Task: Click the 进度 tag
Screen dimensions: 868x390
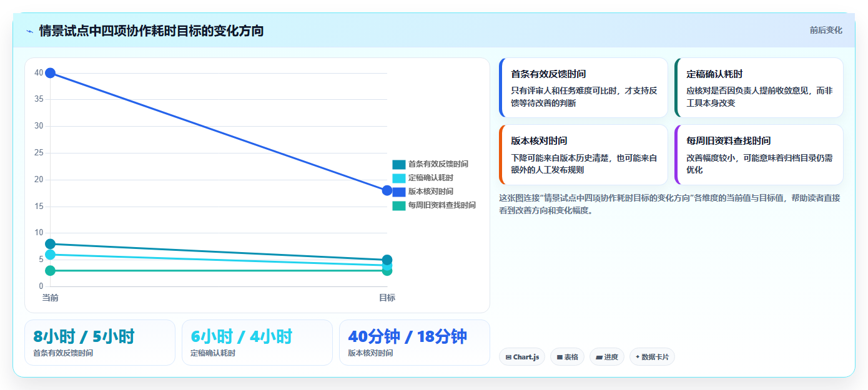Action: coord(606,357)
